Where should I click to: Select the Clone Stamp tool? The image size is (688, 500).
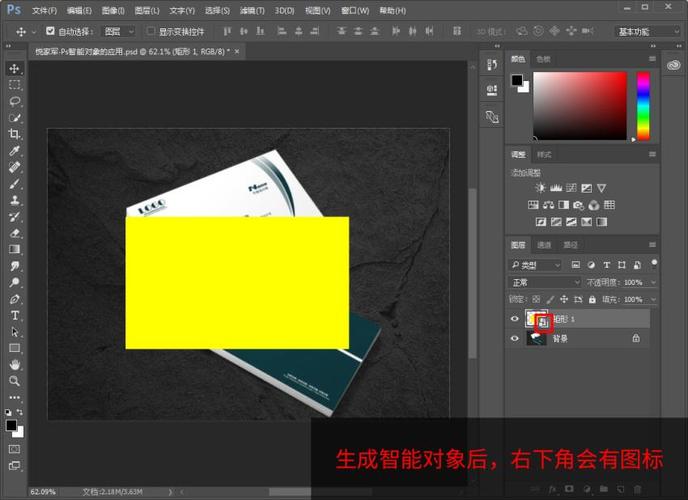click(x=14, y=200)
